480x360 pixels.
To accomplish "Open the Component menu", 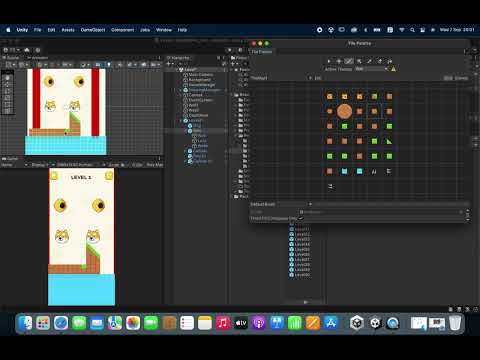I will (x=122, y=30).
